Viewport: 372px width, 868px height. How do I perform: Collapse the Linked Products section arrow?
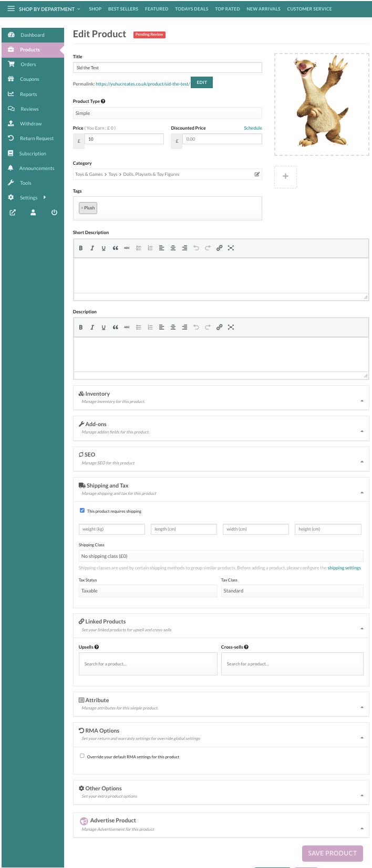point(362,628)
